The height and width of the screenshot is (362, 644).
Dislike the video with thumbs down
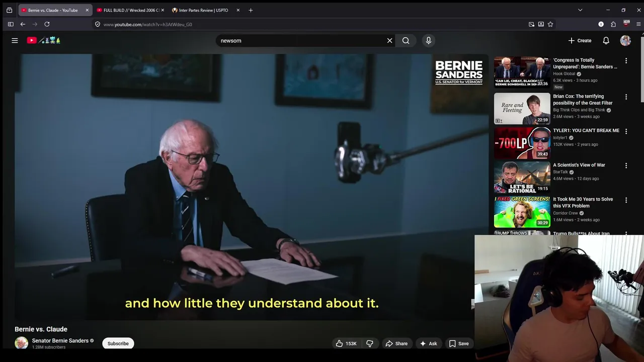pos(370,343)
